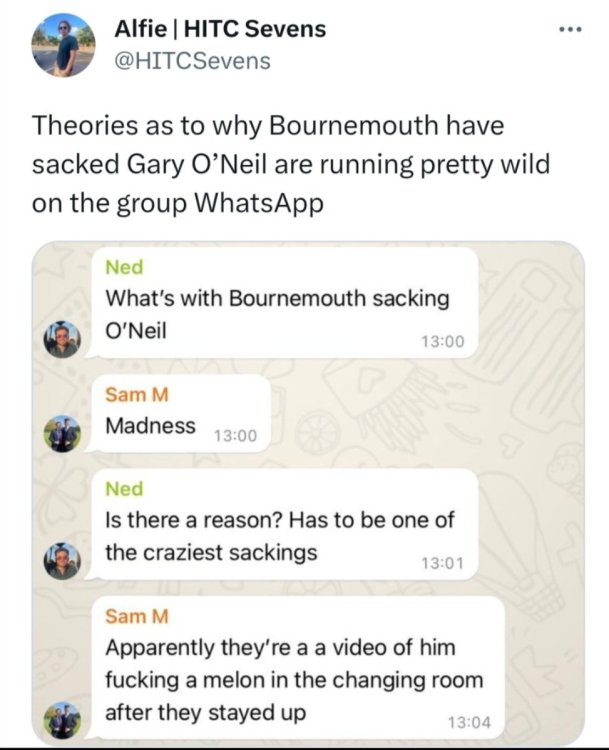Click the 13:04 timestamp on last message
Viewport: 609px width, 750px height.
tap(469, 722)
